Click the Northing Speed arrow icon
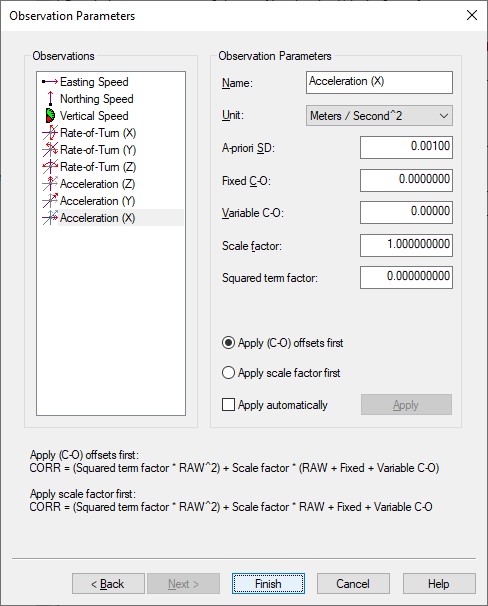The height and width of the screenshot is (606, 488). pos(50,99)
